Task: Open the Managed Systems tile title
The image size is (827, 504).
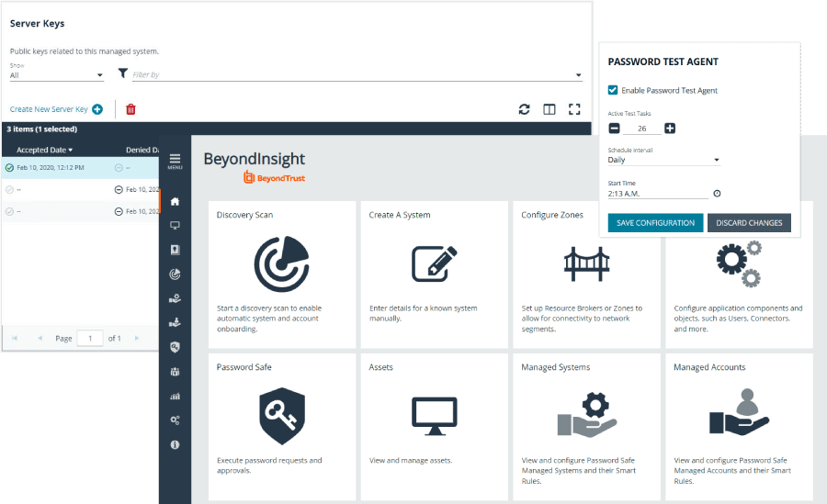Action: [555, 367]
